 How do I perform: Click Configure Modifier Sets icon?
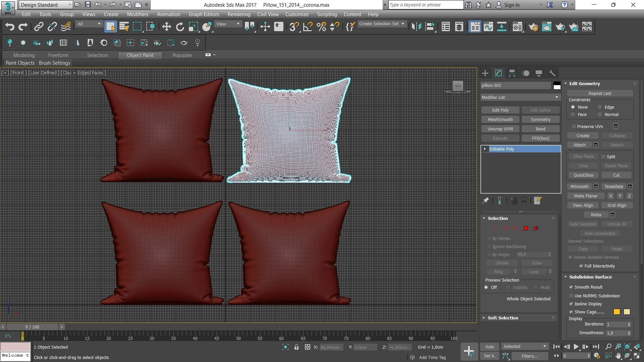pos(537,201)
